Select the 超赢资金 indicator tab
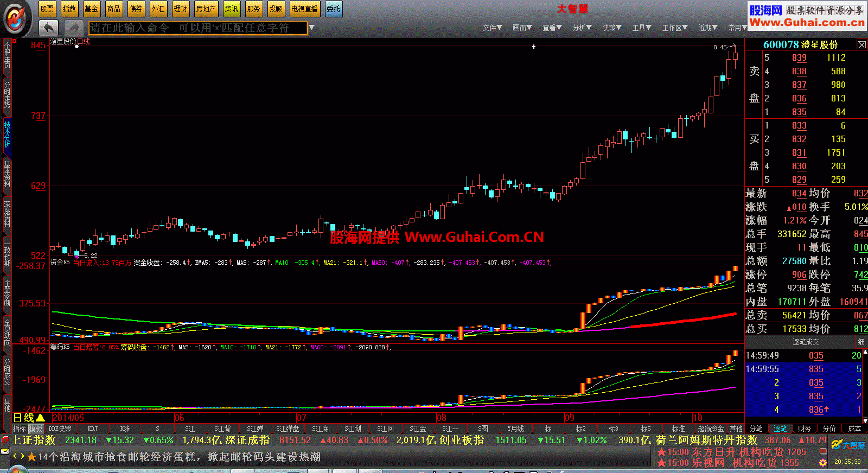Screen dimensions: 868x473 [x=711, y=429]
